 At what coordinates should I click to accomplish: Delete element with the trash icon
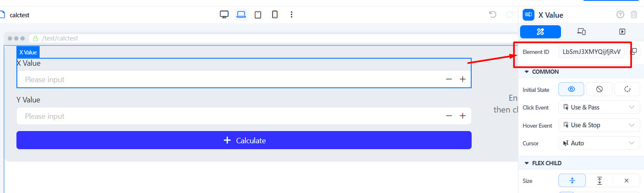click(x=634, y=15)
